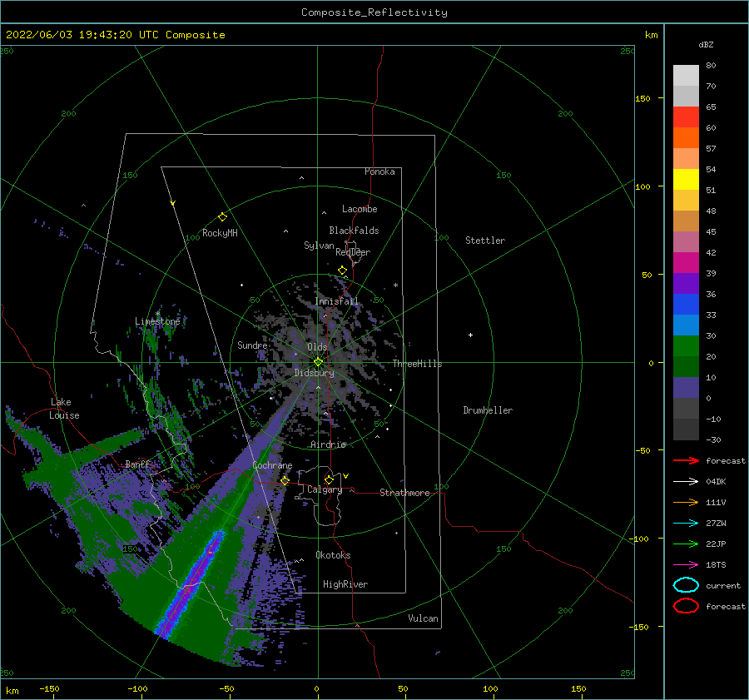
Task: Select the dark green 10-20 dBZ swatch
Action: 686,367
